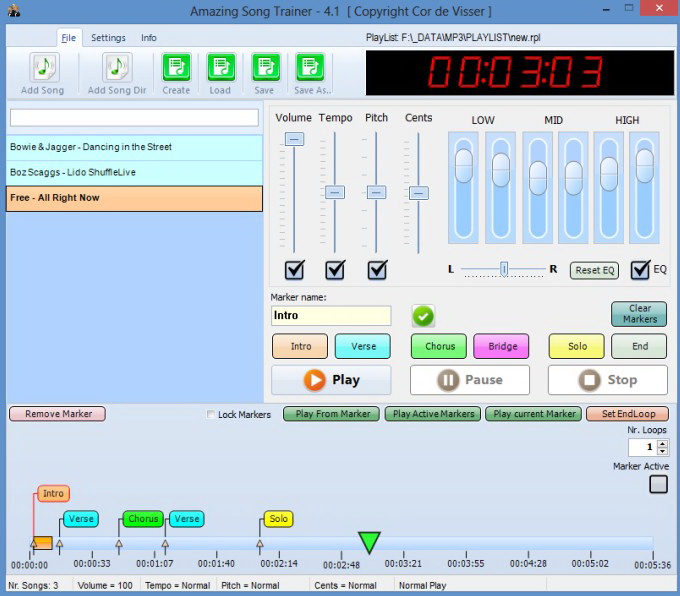Click the Save playlist icon
Screen dimensions: 680x596
265,68
